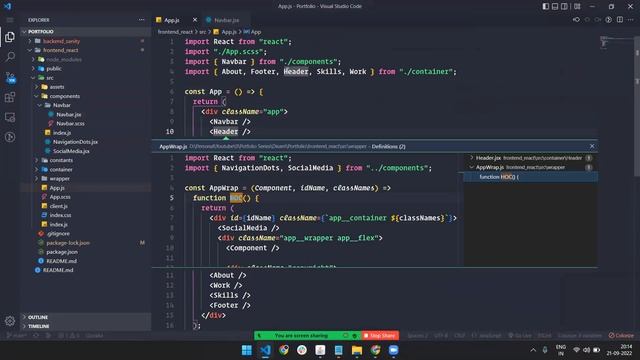Open the Customize Layout button
The image size is (640, 360).
pyautogui.click(x=577, y=6)
